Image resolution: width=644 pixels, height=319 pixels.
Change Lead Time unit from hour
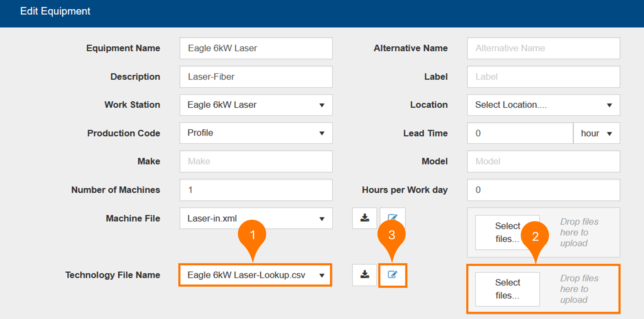[x=596, y=133]
